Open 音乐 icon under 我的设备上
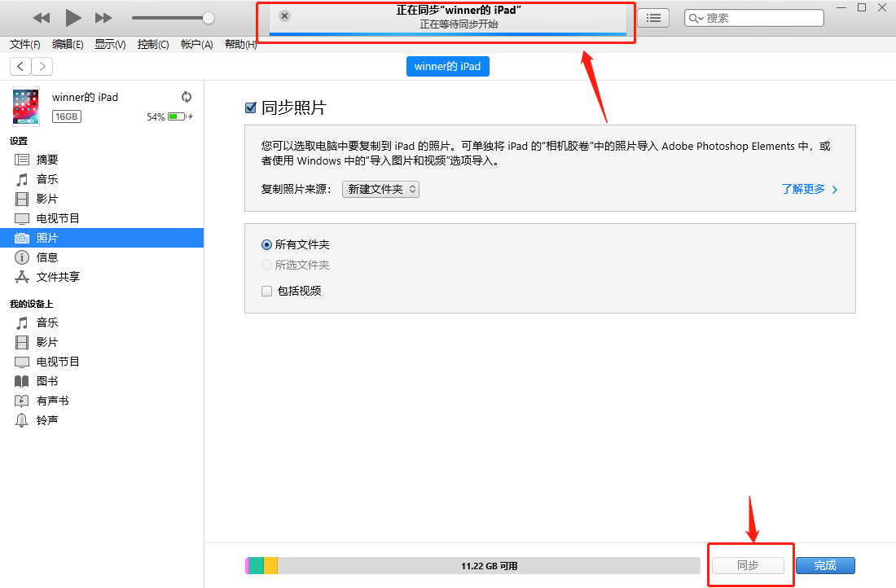Image resolution: width=896 pixels, height=588 pixels. [x=22, y=323]
